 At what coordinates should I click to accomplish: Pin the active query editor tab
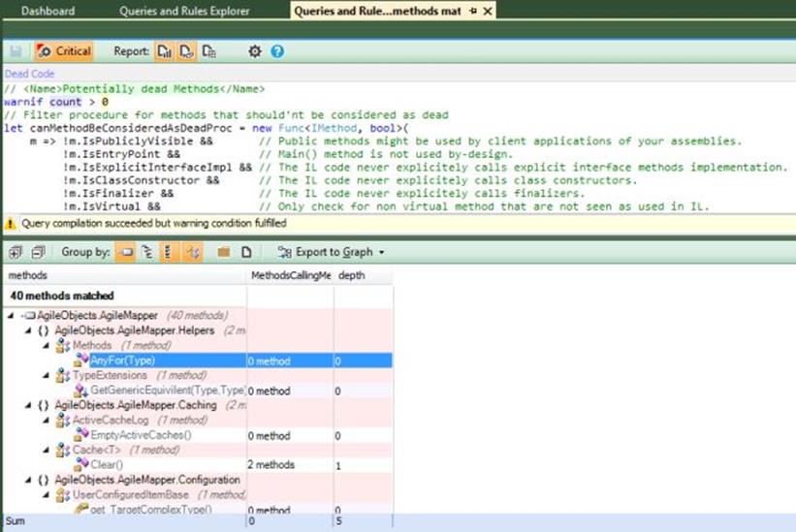473,11
